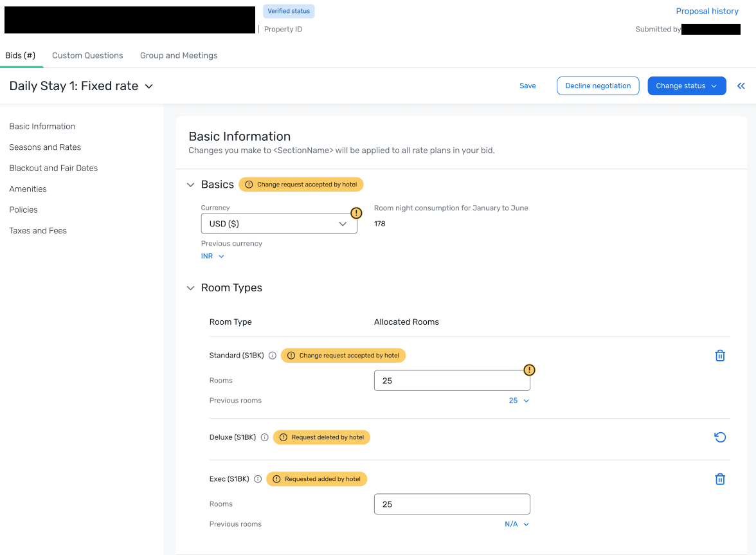The height and width of the screenshot is (555, 756).
Task: Open the Proposal history link
Action: (x=707, y=11)
